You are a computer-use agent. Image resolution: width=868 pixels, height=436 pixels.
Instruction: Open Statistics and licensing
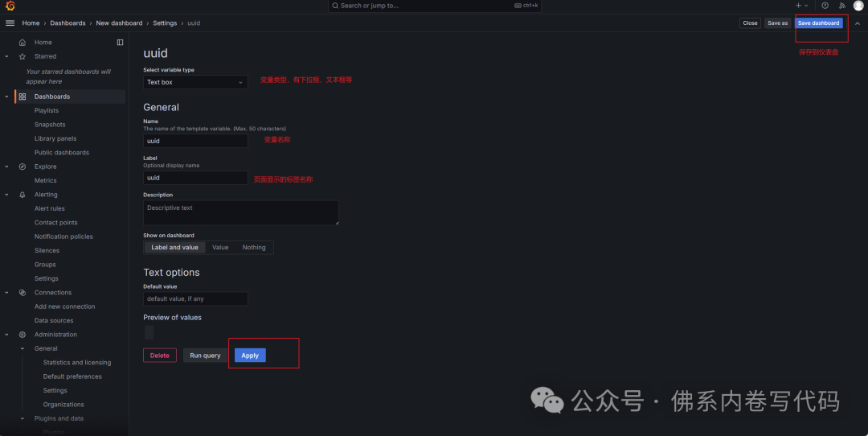click(77, 363)
